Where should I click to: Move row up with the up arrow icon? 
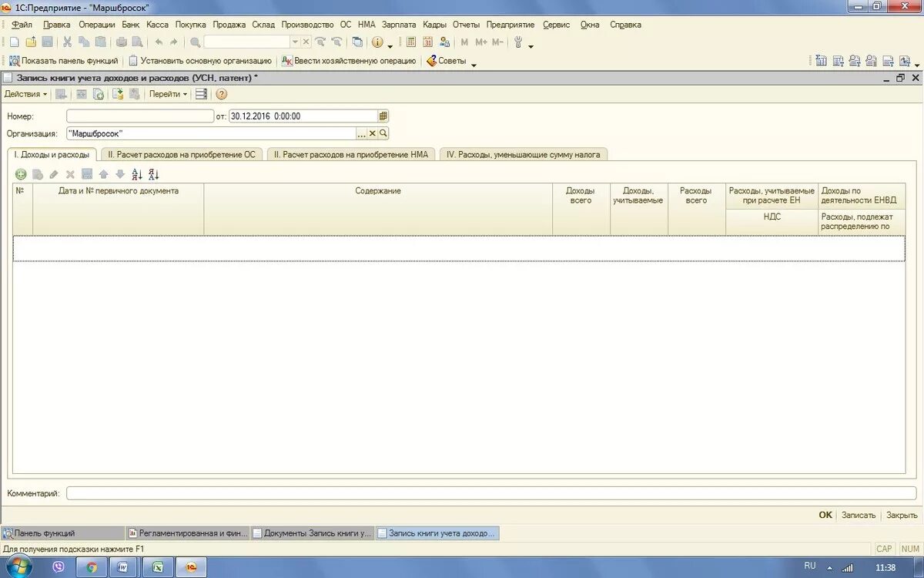click(103, 175)
